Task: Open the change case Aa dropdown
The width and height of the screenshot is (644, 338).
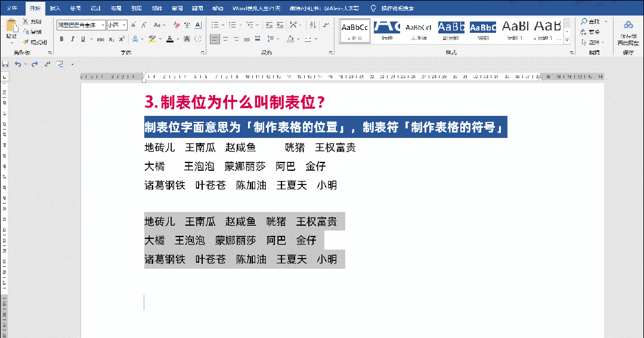Action: 159,25
